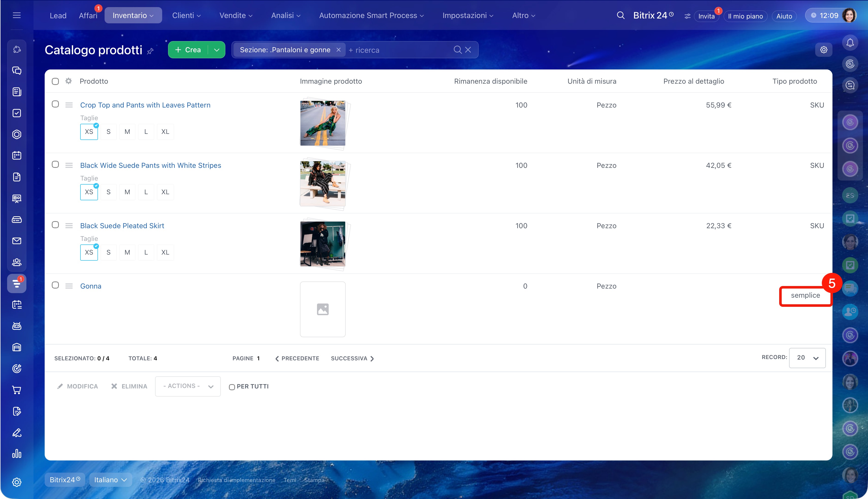Check the Black Suede Pleated Skirt row
Screen dimensions: 868x499
tap(55, 225)
